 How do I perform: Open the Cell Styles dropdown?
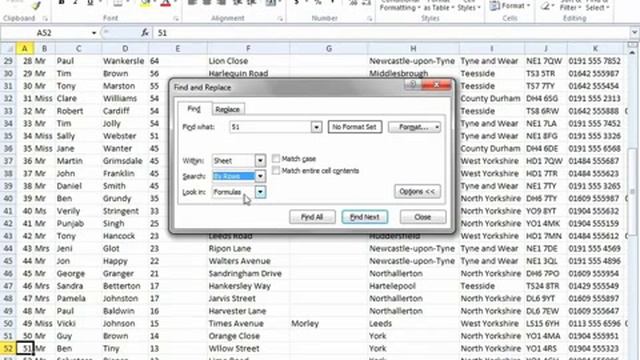pos(469,6)
